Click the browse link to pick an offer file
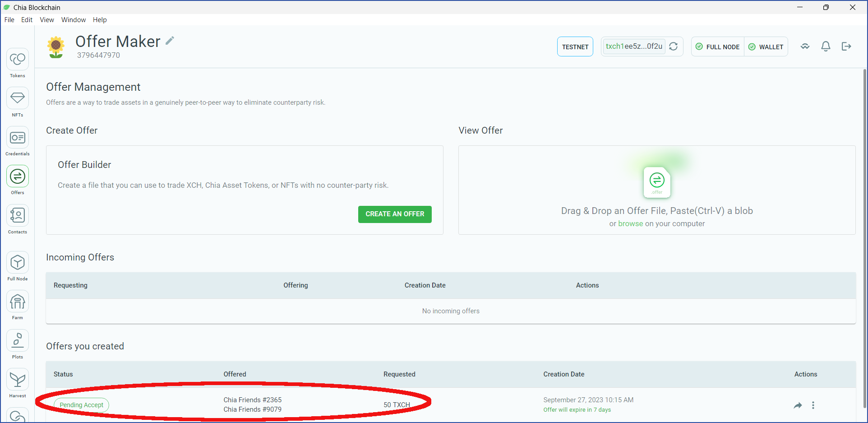 pyautogui.click(x=631, y=224)
